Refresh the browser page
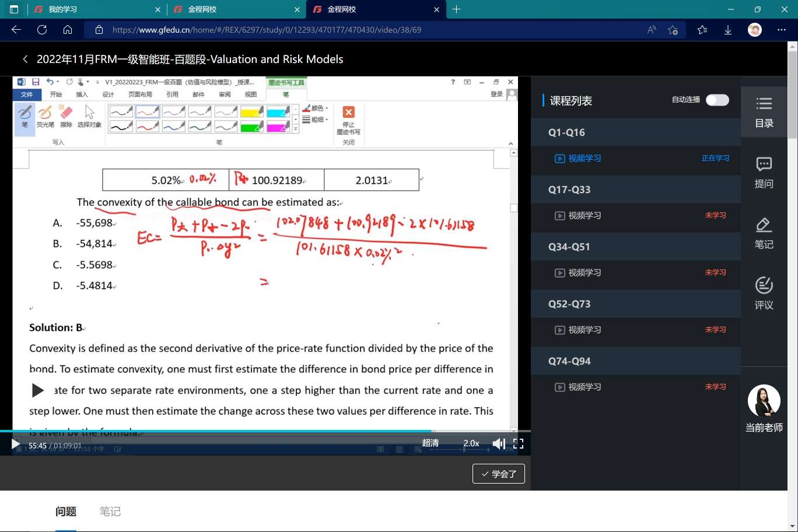Screen dimensions: 798x532 pyautogui.click(x=42, y=30)
